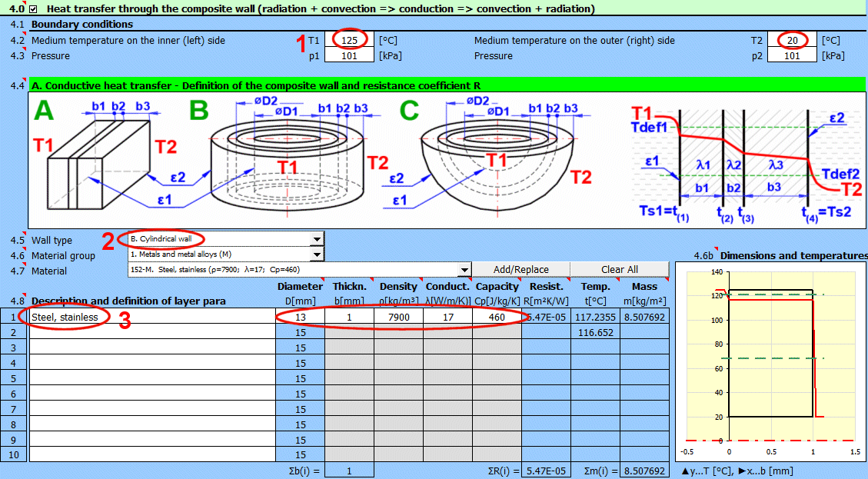Screen dimensions: 868x479
Task: Select the T2 outer temperature field
Action: point(793,40)
